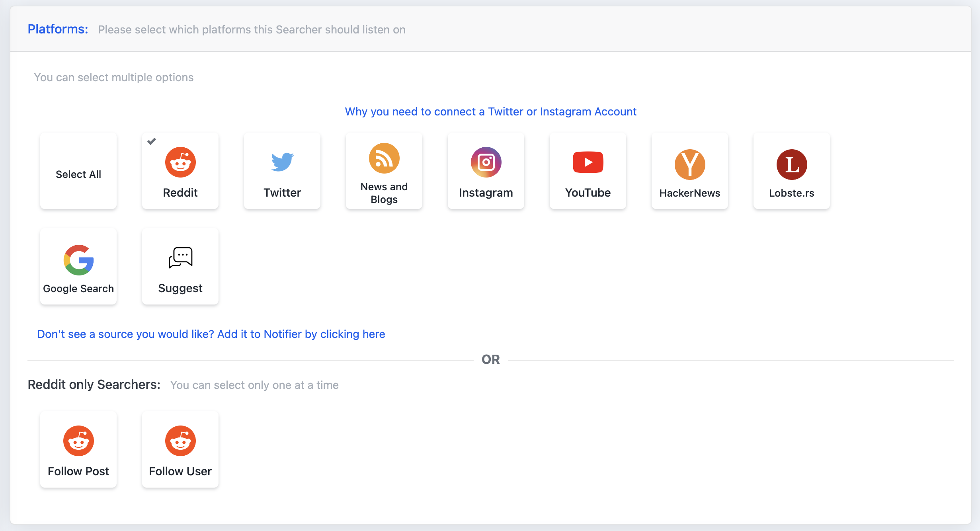Open the Twitter or Instagram account explanation link

point(490,112)
